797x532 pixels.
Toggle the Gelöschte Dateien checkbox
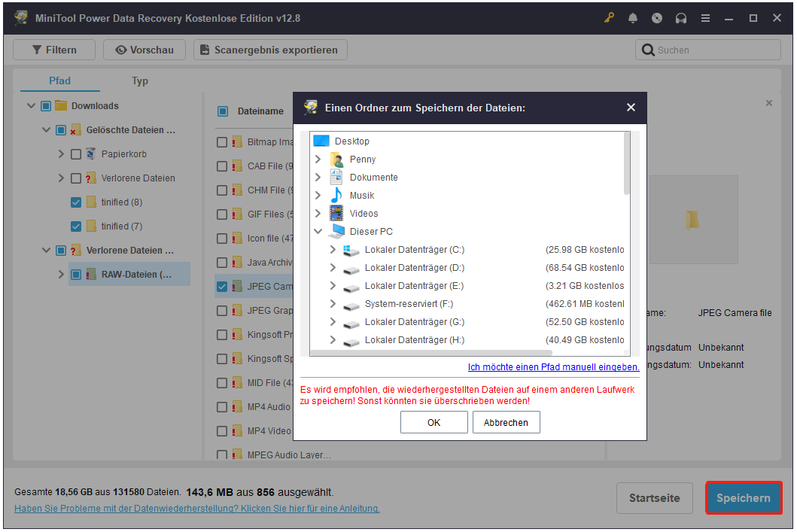pos(61,129)
